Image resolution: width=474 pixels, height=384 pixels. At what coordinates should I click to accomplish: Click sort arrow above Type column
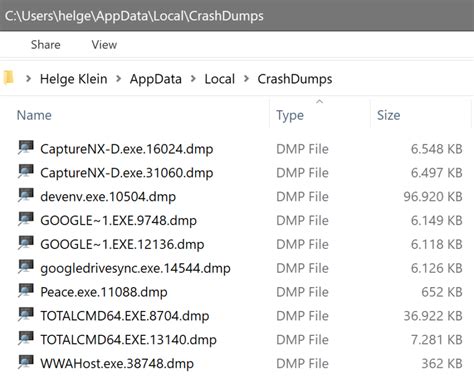[x=320, y=101]
